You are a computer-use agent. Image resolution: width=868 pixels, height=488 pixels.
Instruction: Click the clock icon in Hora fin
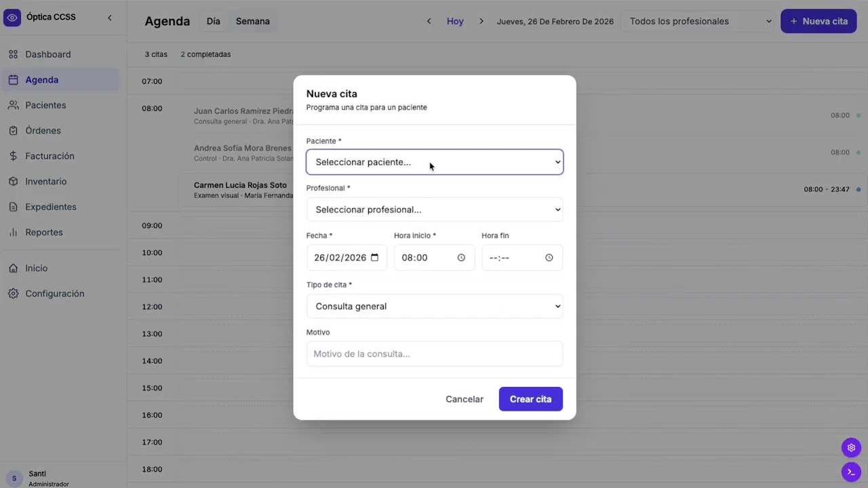(549, 258)
